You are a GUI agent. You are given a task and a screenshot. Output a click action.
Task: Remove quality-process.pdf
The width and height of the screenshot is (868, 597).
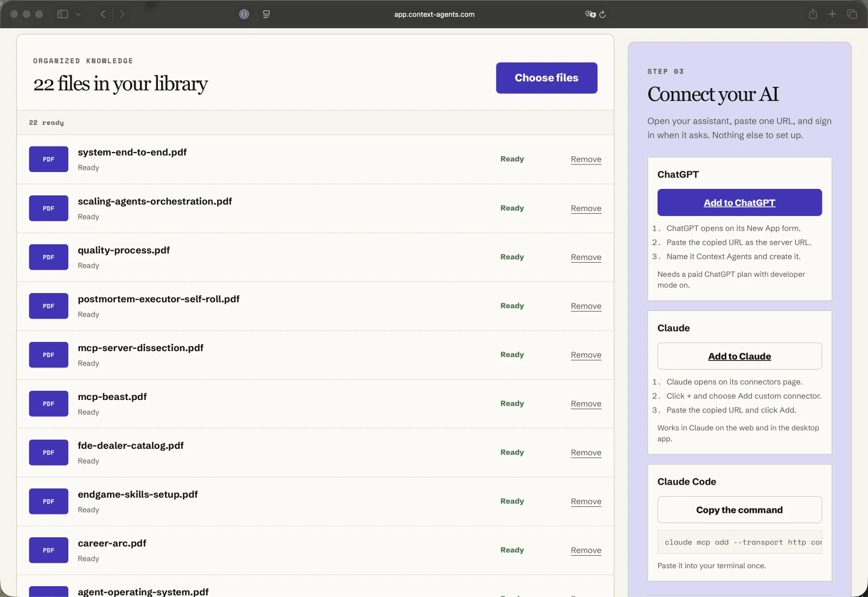coord(586,257)
